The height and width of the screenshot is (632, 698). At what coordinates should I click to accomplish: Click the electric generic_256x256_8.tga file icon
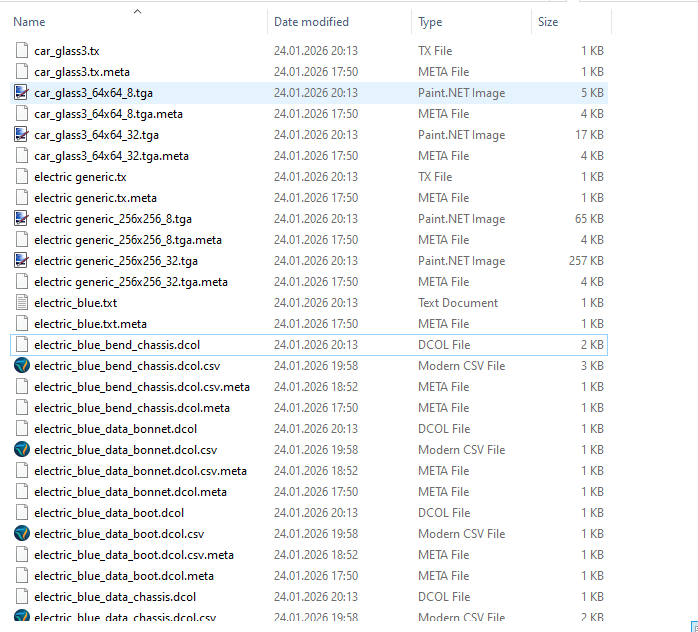coord(22,219)
